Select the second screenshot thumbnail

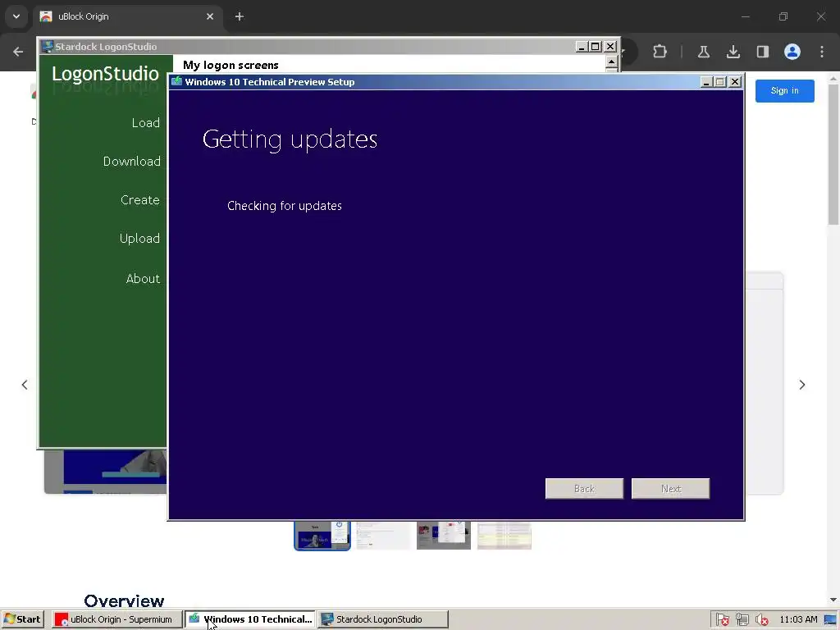(383, 535)
